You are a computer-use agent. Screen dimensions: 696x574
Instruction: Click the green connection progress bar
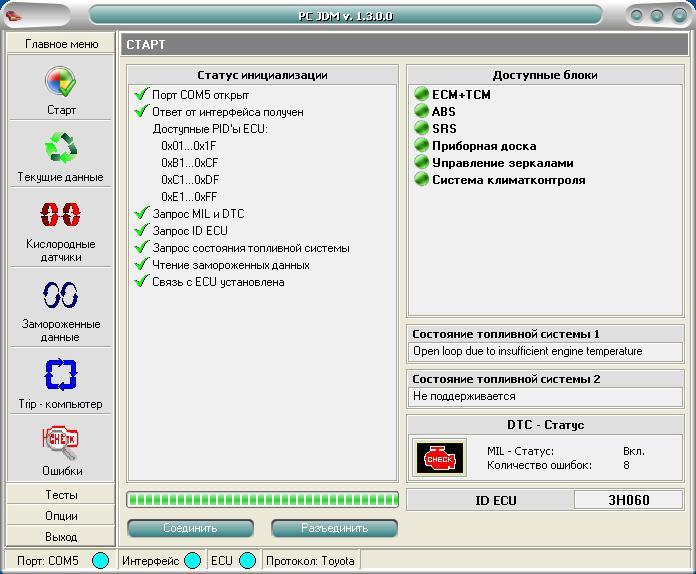[x=262, y=499]
